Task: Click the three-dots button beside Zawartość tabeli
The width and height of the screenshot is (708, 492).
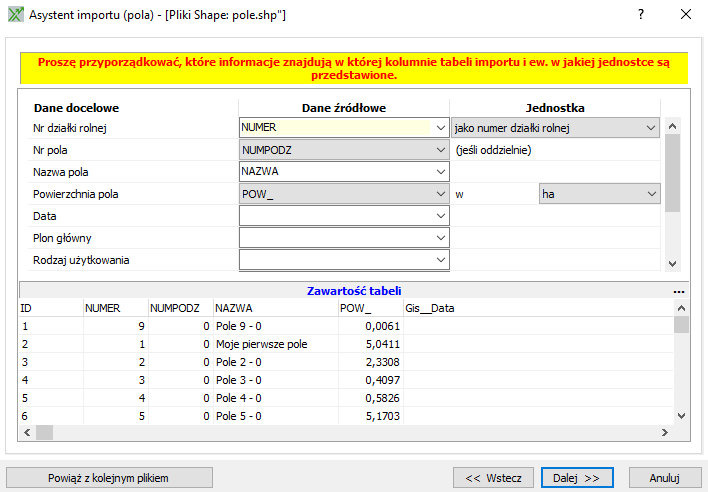Action: pyautogui.click(x=679, y=292)
